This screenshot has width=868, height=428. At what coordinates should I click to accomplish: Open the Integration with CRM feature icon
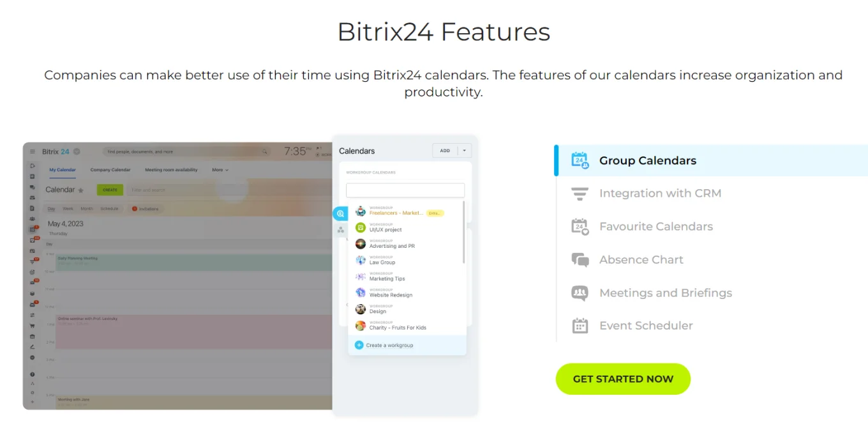coord(580,194)
